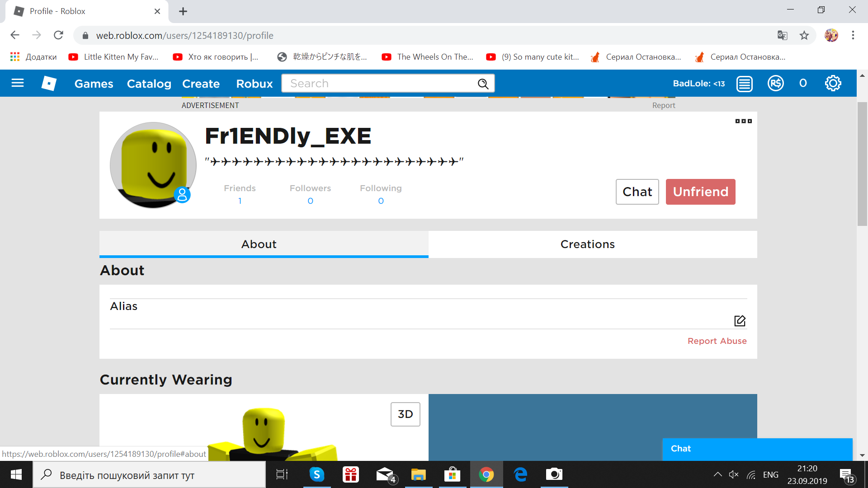
Task: Click the Report Abuse link
Action: pos(717,341)
